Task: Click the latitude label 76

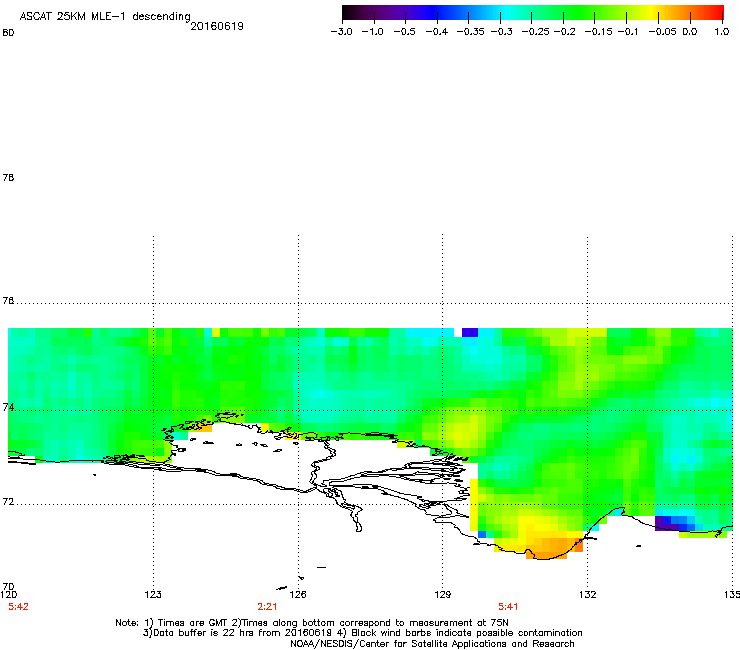Action: 8,300
